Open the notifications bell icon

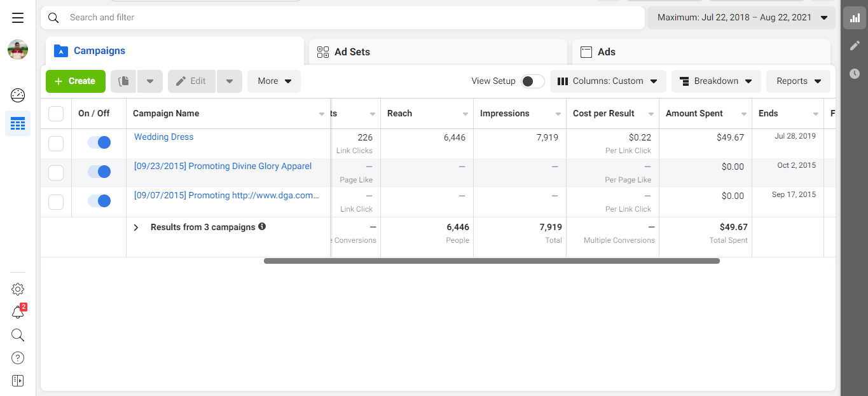[x=18, y=312]
